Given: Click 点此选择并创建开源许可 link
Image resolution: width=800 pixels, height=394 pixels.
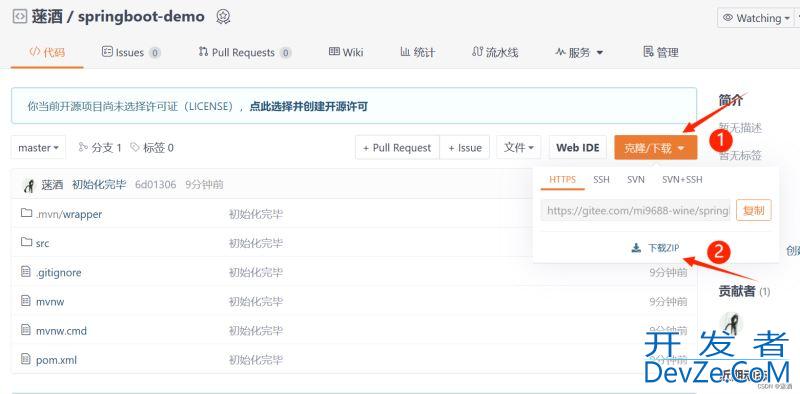Looking at the screenshot, I should click(x=309, y=107).
